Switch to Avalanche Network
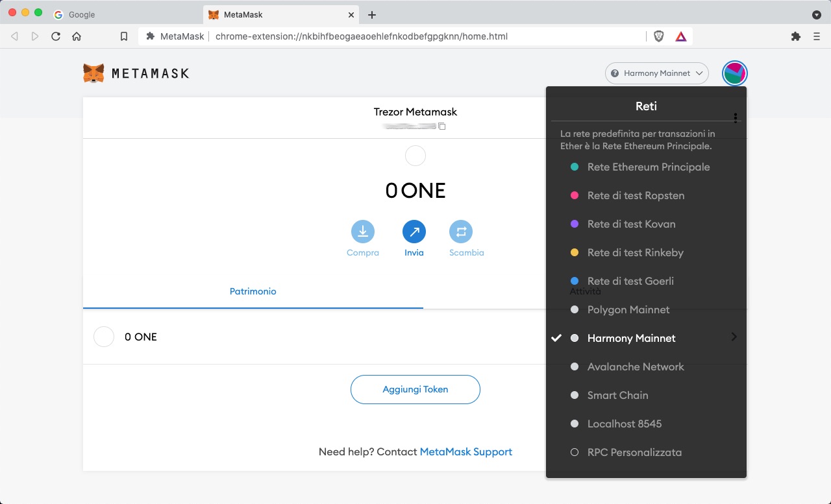 tap(646, 366)
